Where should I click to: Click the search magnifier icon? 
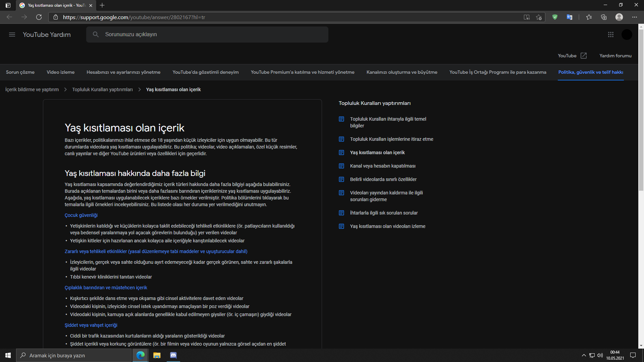pyautogui.click(x=96, y=35)
